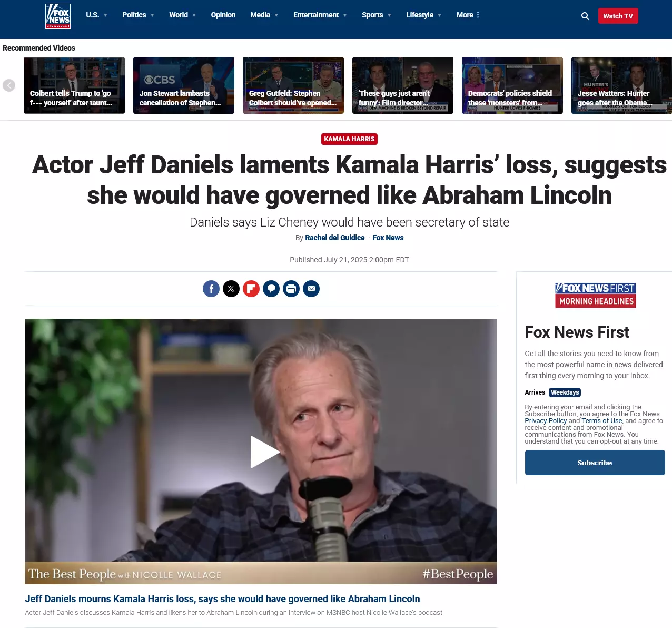
Task: Share article on X
Action: (231, 289)
